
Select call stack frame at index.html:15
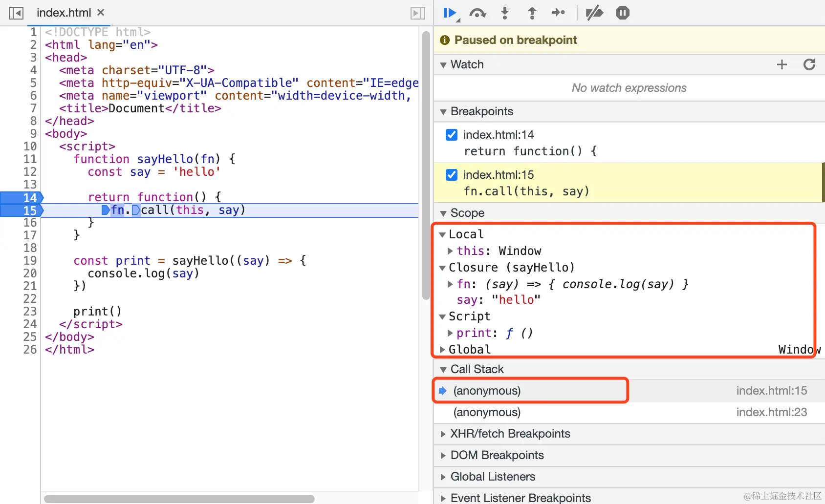point(630,391)
